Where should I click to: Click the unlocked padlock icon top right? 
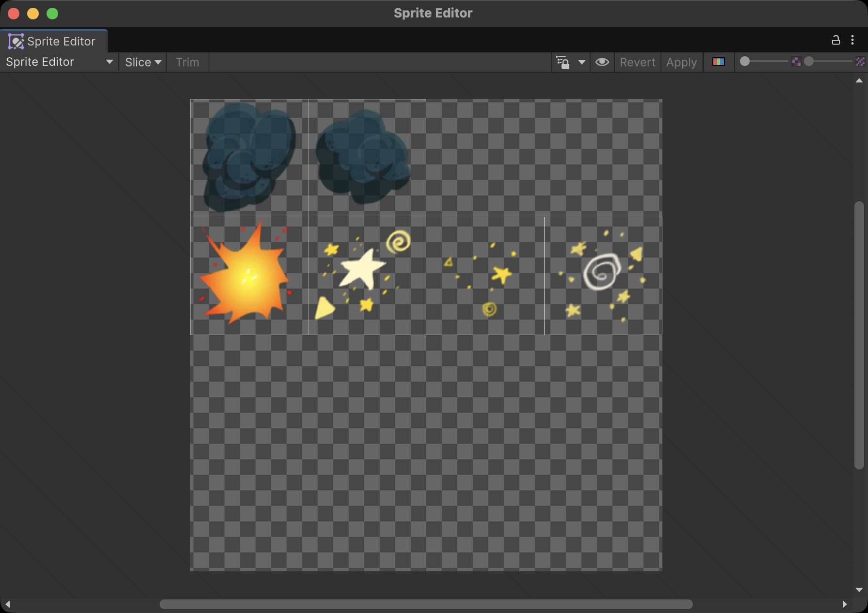[835, 40]
